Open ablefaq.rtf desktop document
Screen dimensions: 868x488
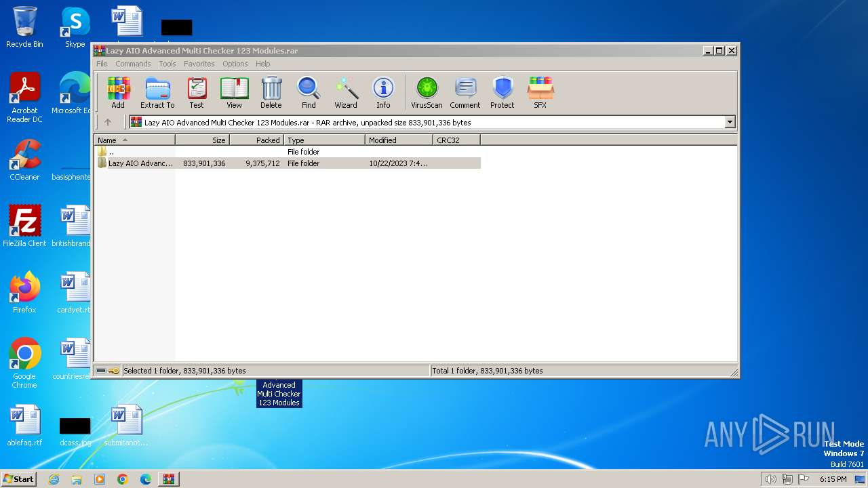click(x=24, y=426)
